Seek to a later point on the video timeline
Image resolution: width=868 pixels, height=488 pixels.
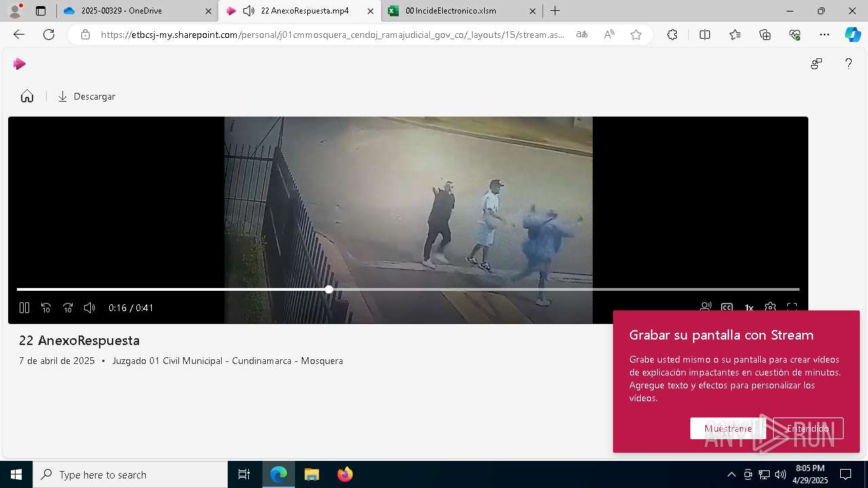click(564, 289)
